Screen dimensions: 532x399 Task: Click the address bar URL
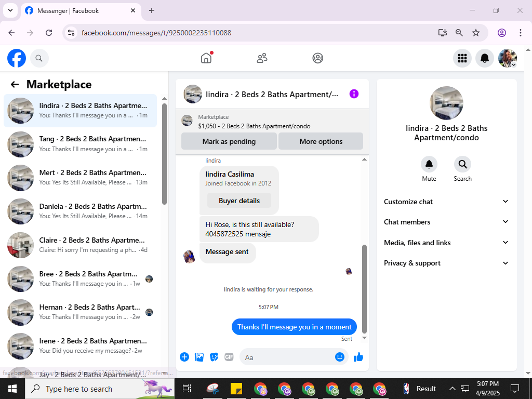[156, 33]
